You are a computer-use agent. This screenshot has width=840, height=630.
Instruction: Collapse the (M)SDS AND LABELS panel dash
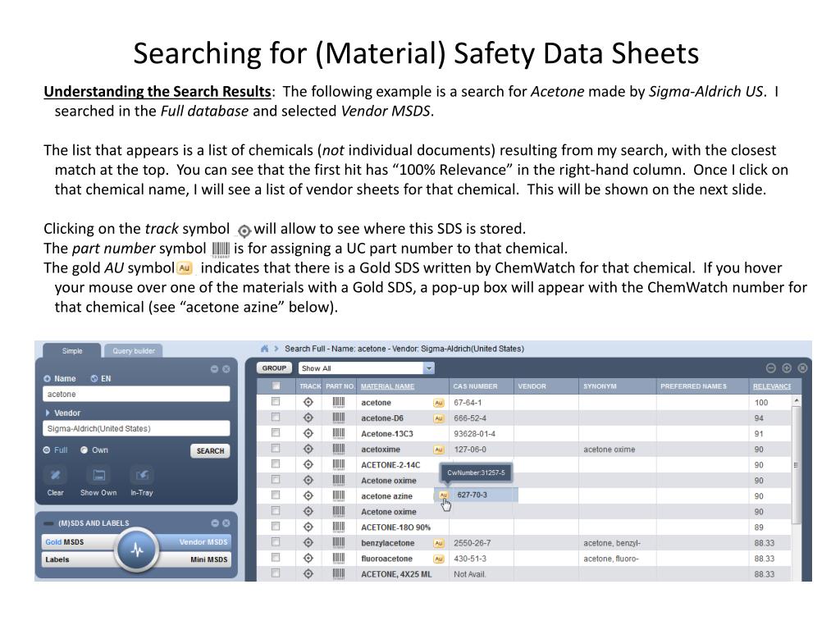pyautogui.click(x=48, y=523)
